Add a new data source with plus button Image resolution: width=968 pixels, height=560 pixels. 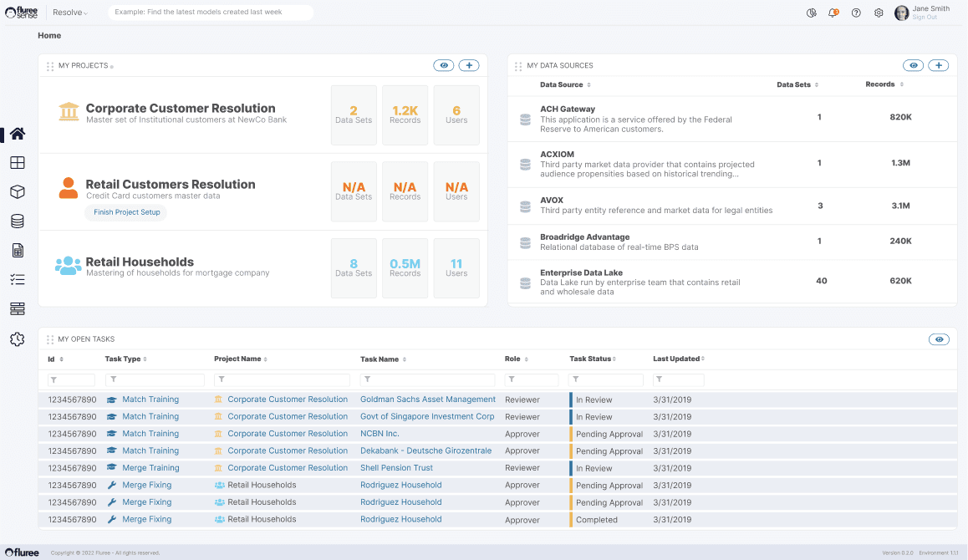[939, 65]
